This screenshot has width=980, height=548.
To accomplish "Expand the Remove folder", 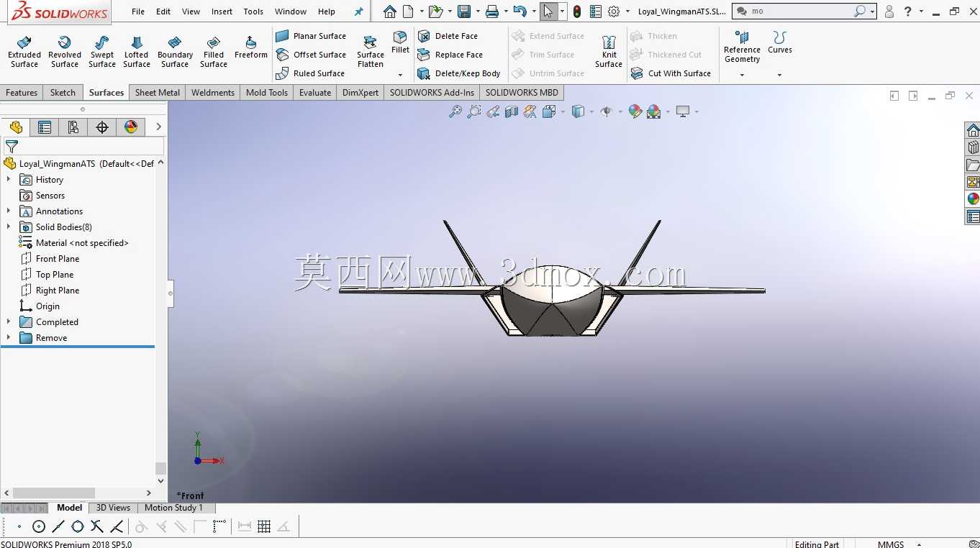I will 9,338.
